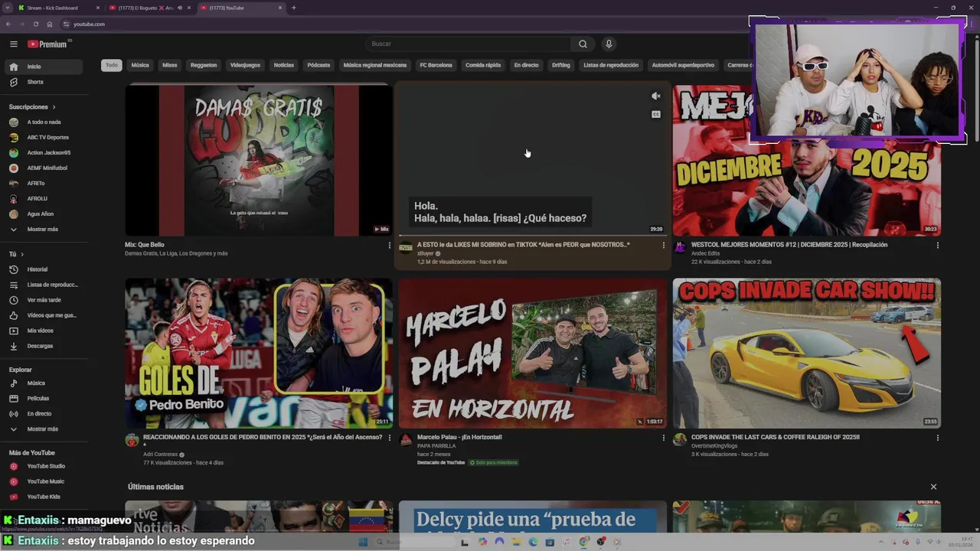
Task: Open YouTube Kids link
Action: (45, 497)
